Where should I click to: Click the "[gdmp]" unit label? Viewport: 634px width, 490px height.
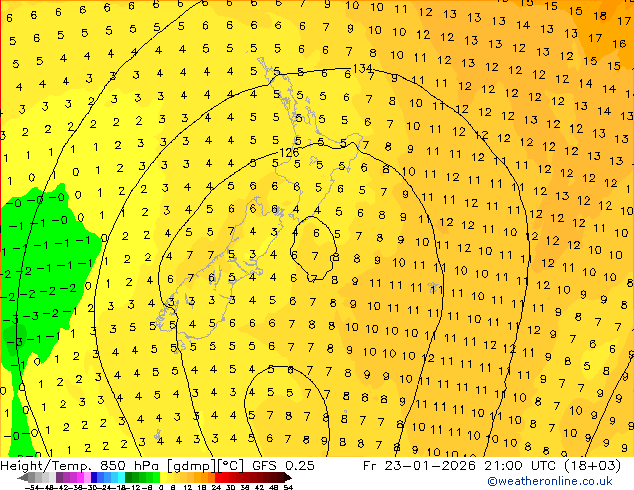190,465
